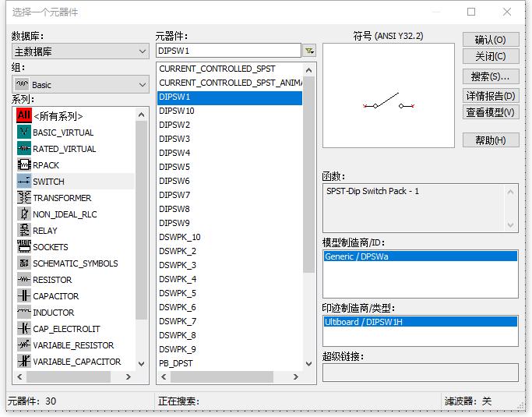The image size is (532, 417).
Task: Click the series list scroll-up arrow
Action: click(x=142, y=115)
